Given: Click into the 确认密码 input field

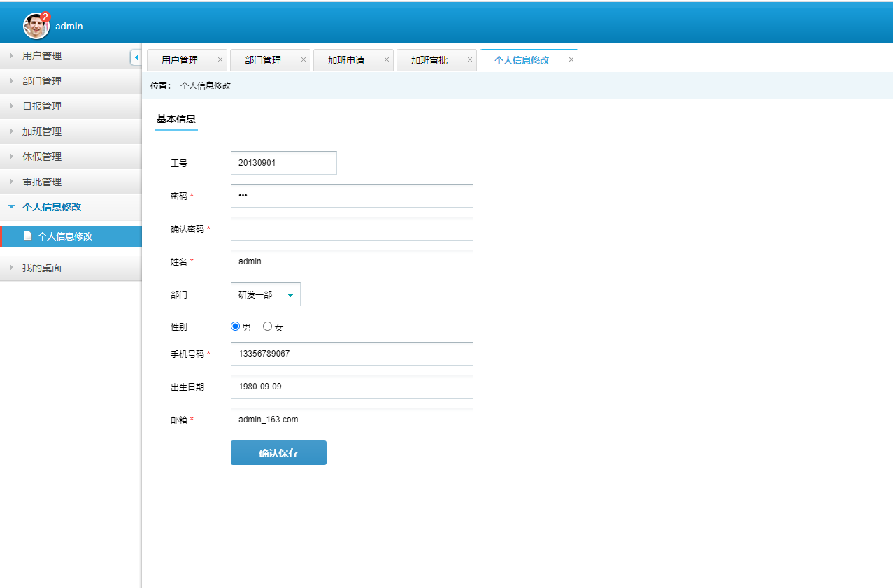Looking at the screenshot, I should (x=352, y=229).
